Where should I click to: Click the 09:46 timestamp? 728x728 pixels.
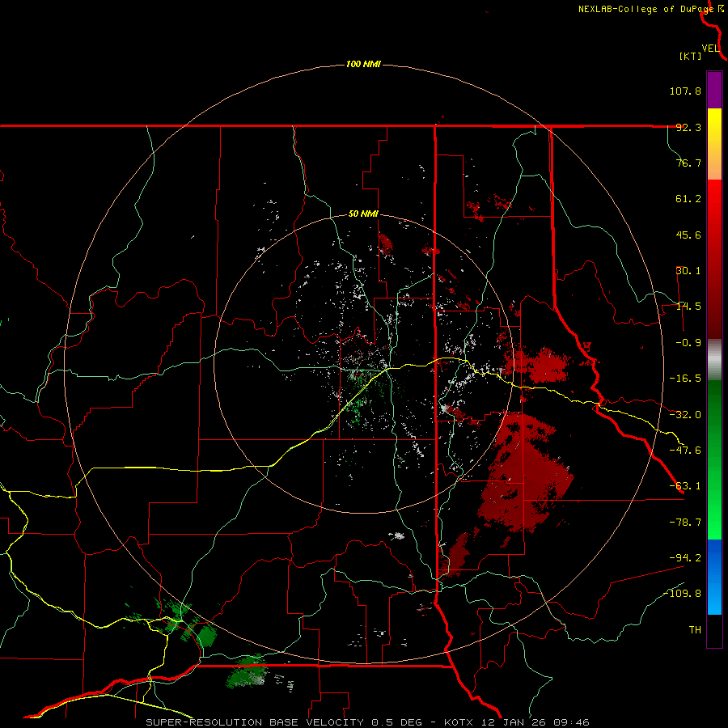(570, 722)
